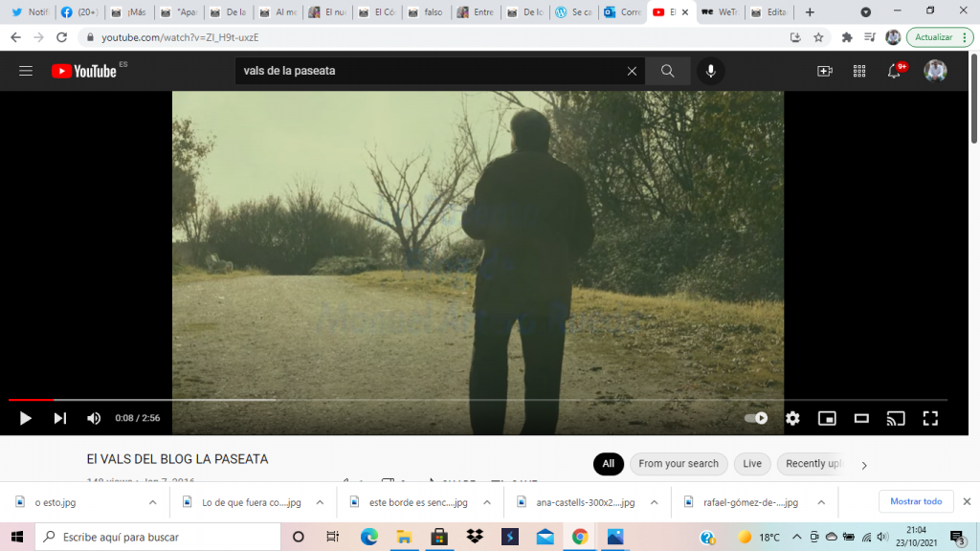The height and width of the screenshot is (551, 980).
Task: Click the Actualizar update button
Action: click(x=940, y=37)
